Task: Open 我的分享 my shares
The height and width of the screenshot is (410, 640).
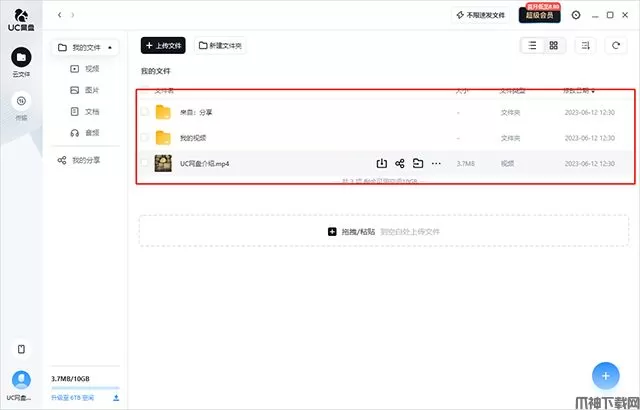Action: pos(79,160)
